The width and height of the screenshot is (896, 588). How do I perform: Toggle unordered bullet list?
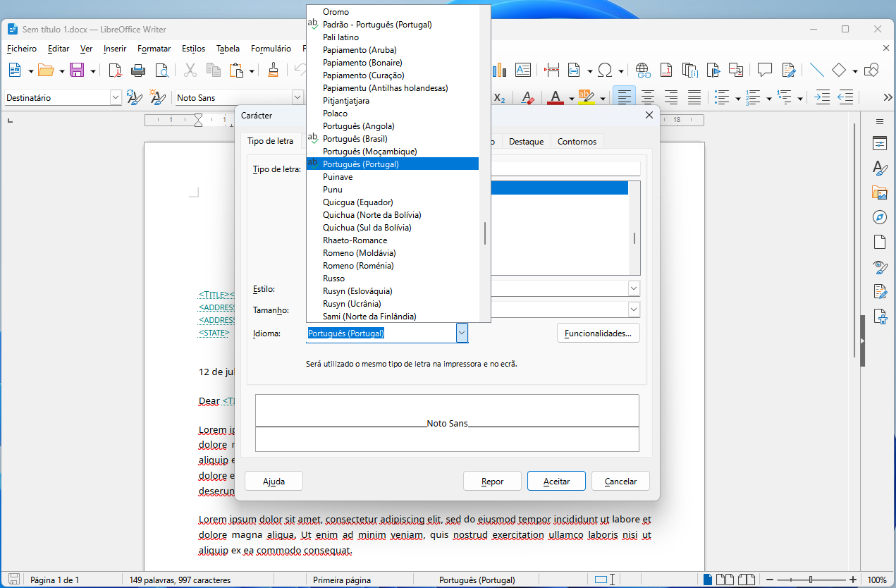pos(721,97)
